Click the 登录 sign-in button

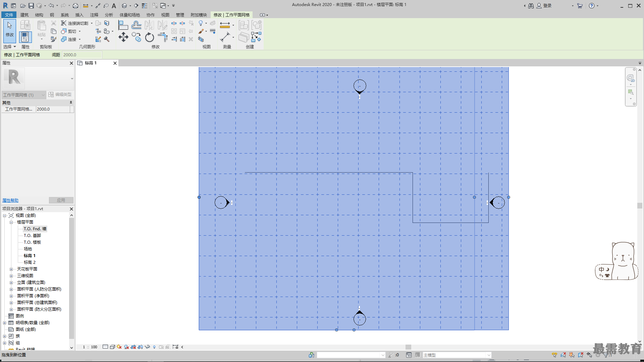pos(544,6)
